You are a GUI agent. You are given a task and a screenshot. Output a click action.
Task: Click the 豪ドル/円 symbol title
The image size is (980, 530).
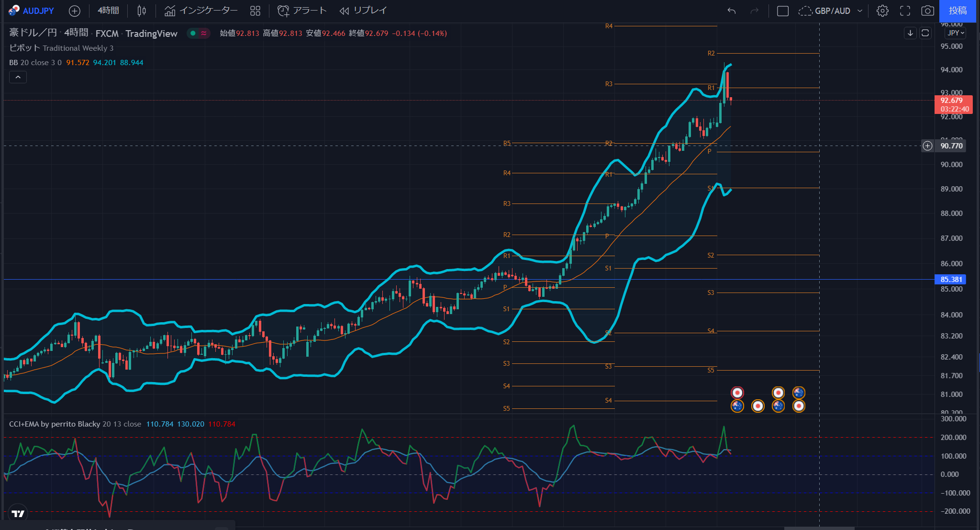tap(33, 33)
